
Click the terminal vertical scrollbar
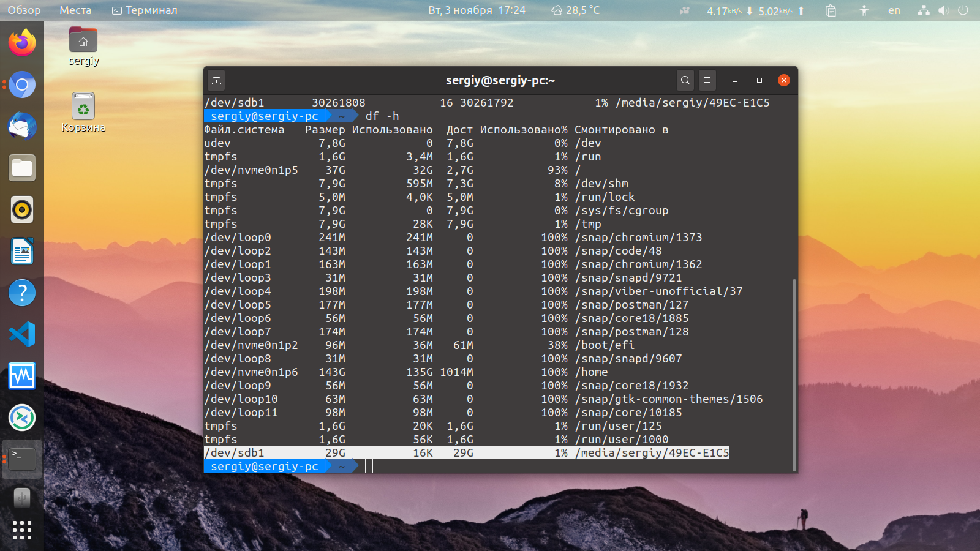click(794, 375)
